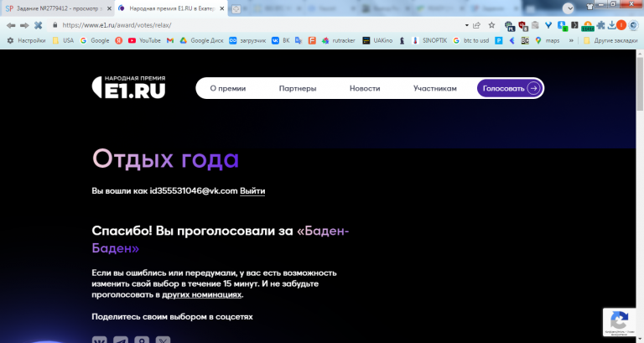The width and height of the screenshot is (644, 343).
Task: Open the Google Диск bookmark
Action: tap(202, 40)
